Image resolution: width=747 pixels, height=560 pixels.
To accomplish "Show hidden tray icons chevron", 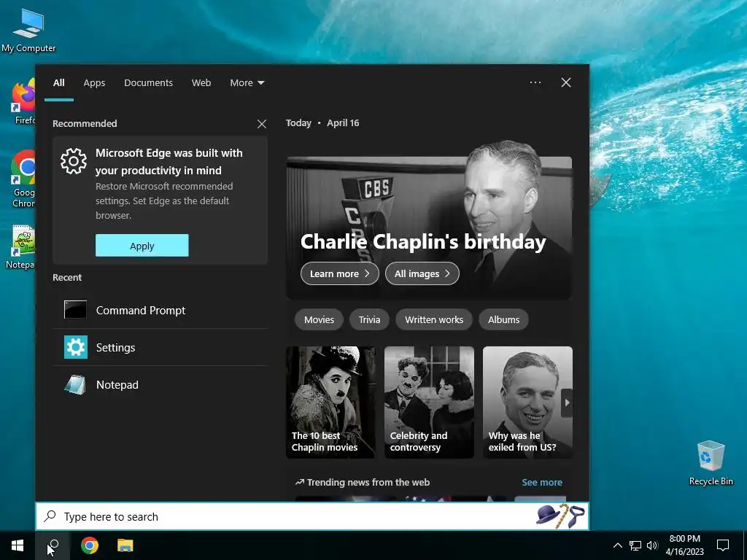I will (617, 545).
